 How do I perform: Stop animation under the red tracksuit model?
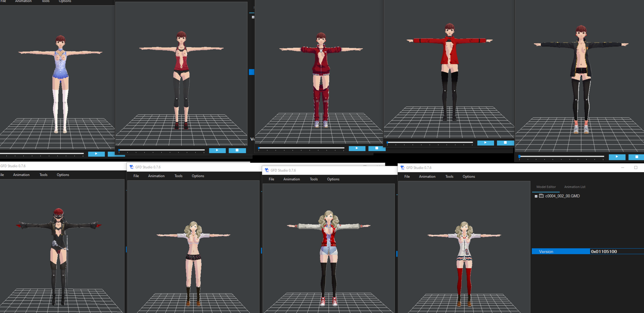click(377, 148)
